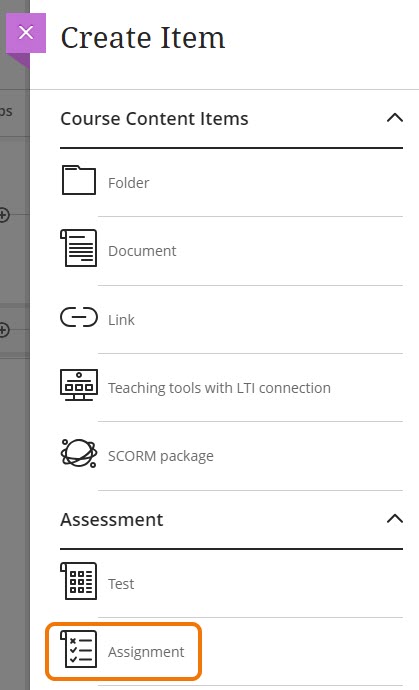Close the Create Item panel
The height and width of the screenshot is (690, 419).
pyautogui.click(x=26, y=33)
